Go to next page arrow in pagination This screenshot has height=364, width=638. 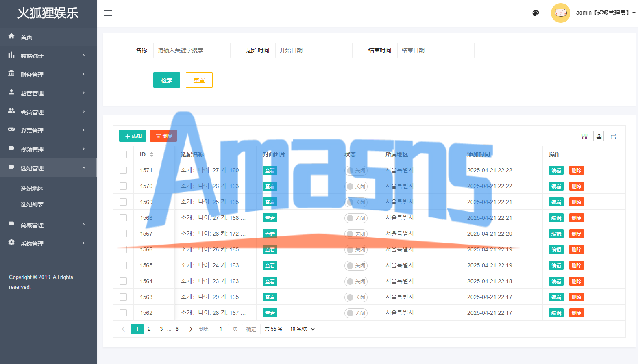click(191, 329)
